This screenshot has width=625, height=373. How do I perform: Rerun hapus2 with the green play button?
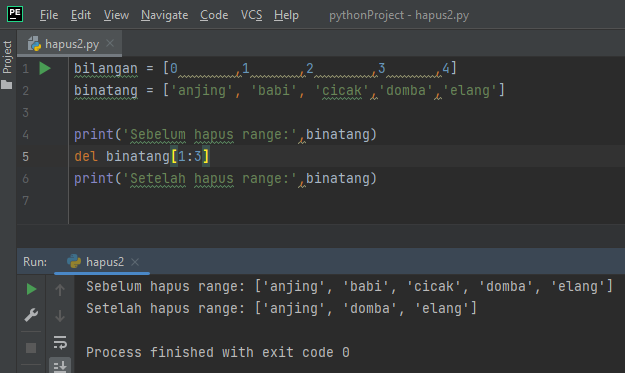pos(31,289)
